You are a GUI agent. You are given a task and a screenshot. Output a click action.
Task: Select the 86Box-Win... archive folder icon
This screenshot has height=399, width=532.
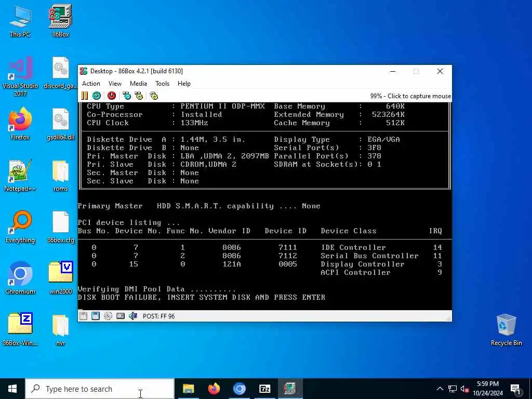(x=20, y=329)
